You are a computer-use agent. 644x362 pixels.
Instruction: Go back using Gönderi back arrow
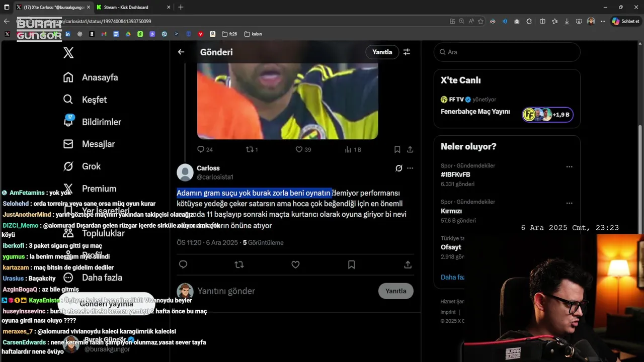coord(181,52)
